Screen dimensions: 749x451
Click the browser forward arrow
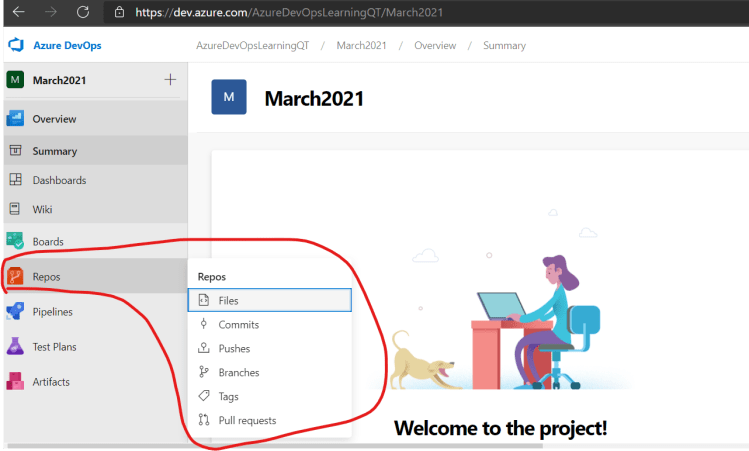pos(51,12)
